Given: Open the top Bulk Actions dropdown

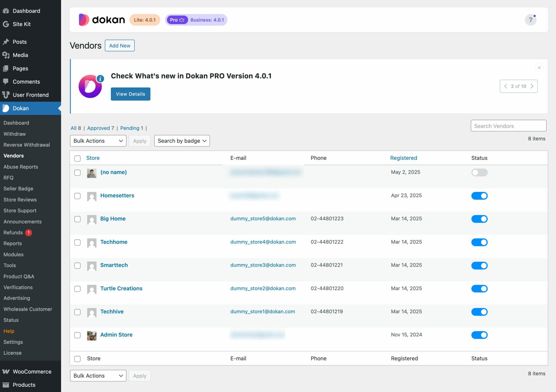Looking at the screenshot, I should tap(98, 141).
